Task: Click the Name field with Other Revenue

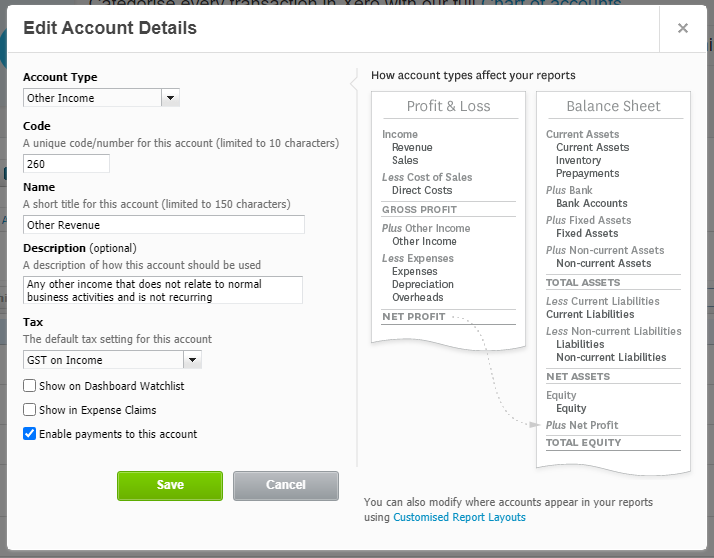Action: click(164, 225)
